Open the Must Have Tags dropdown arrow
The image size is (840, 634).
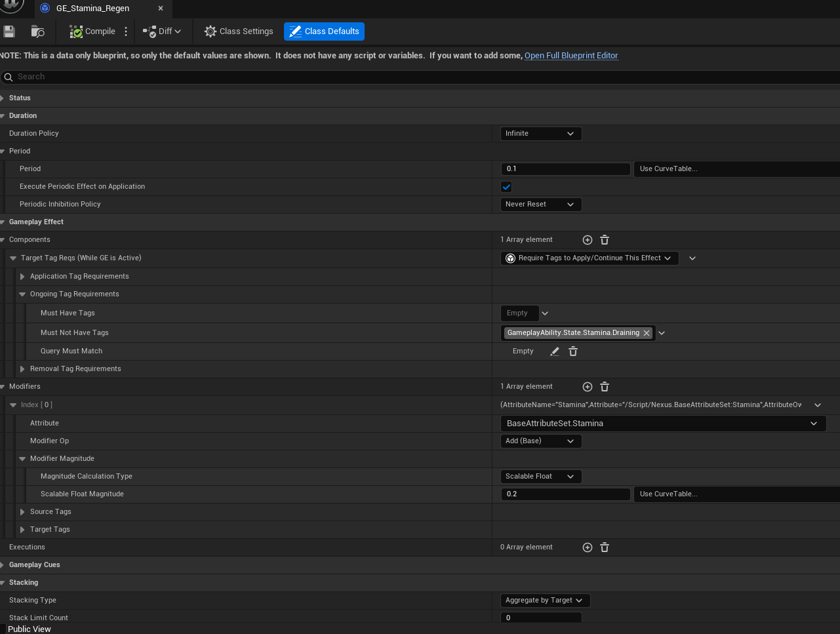(x=545, y=313)
